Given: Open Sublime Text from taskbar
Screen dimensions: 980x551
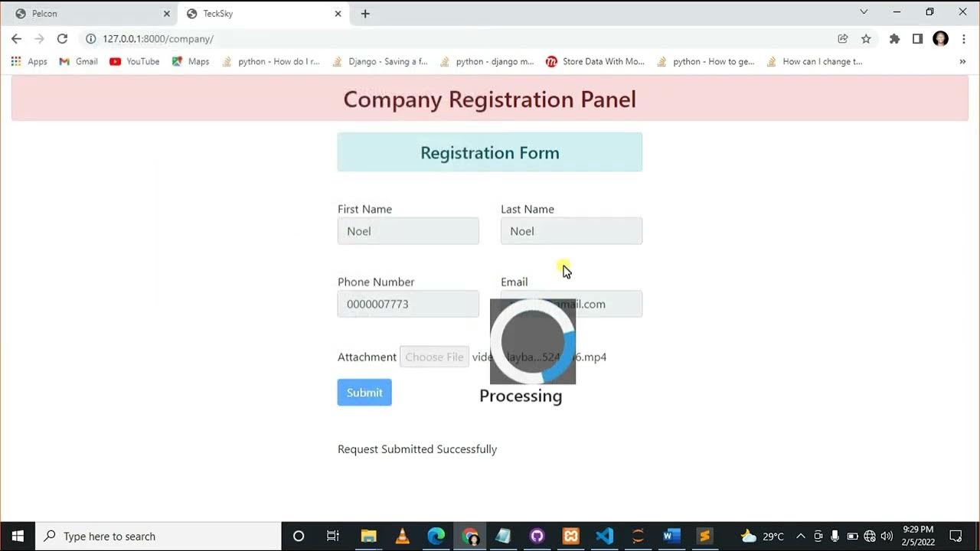Looking at the screenshot, I should click(x=705, y=536).
